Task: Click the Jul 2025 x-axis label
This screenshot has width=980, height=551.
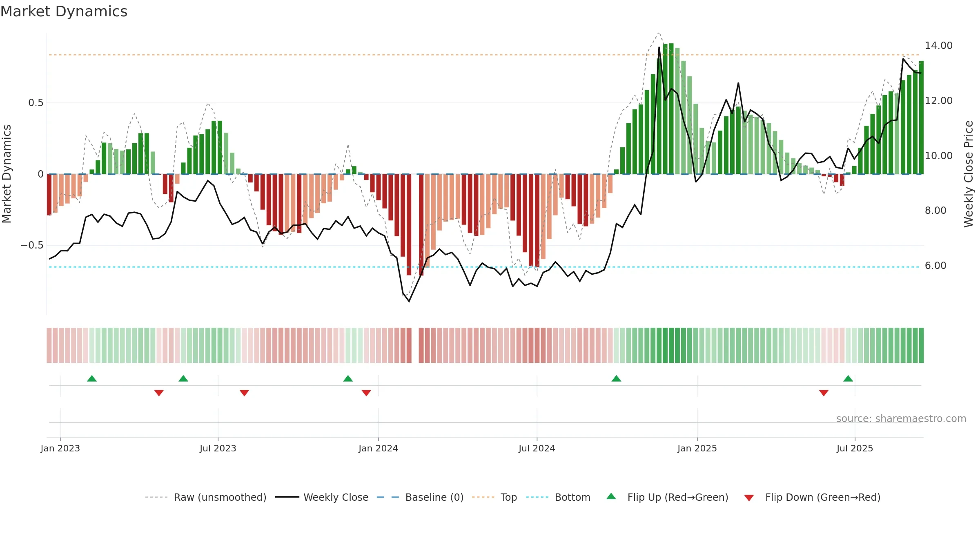Action: 855,448
